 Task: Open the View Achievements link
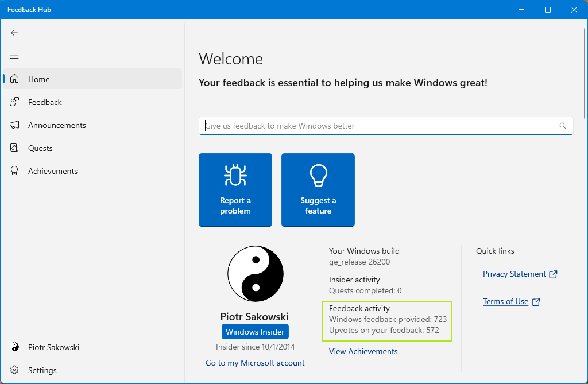pyautogui.click(x=363, y=351)
